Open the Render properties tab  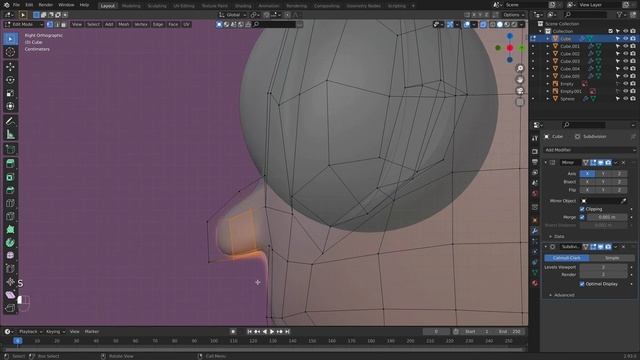[535, 152]
